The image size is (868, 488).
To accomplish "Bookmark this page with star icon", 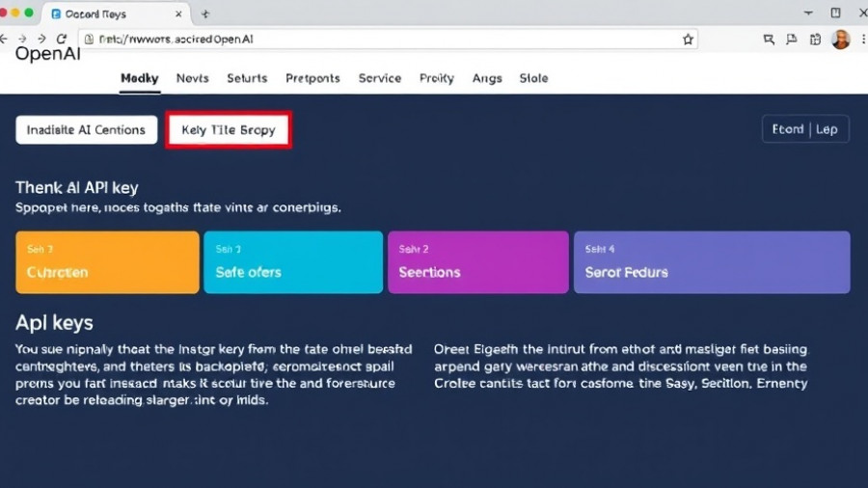I will 688,40.
